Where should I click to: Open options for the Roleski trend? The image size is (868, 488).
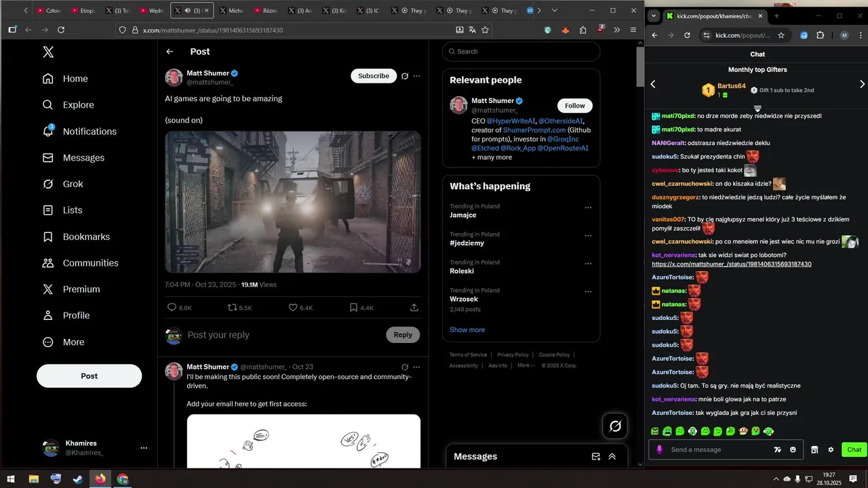(x=588, y=264)
